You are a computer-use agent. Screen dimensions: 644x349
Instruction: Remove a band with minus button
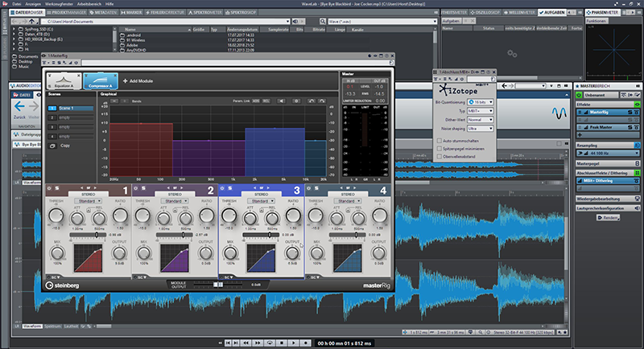click(x=114, y=101)
